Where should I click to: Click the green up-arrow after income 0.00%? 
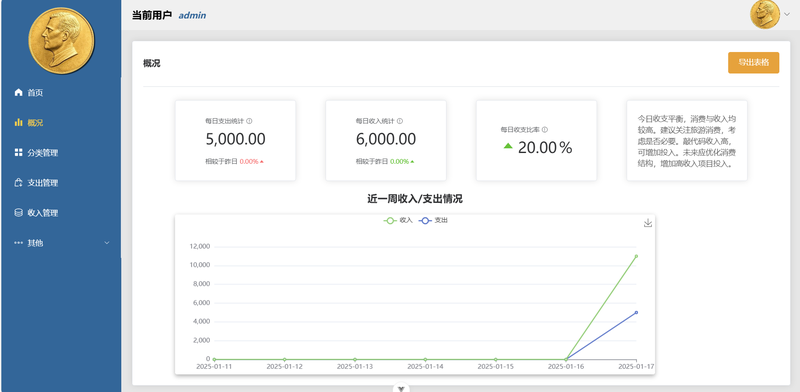pyautogui.click(x=412, y=162)
